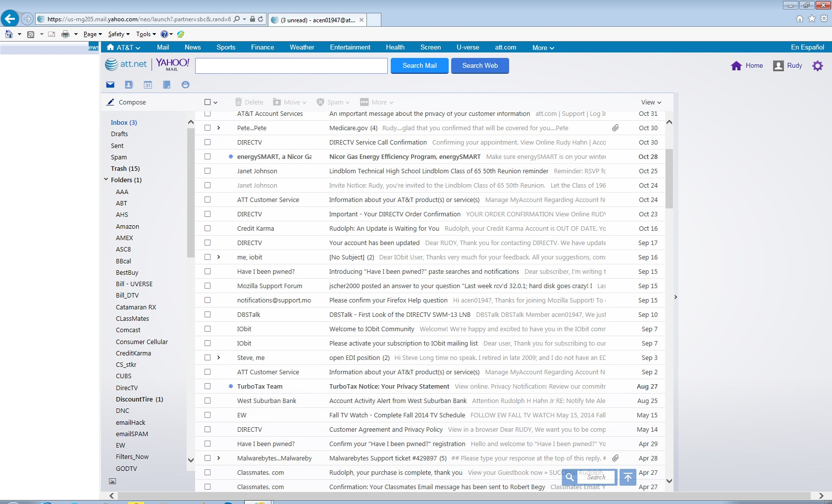The width and height of the screenshot is (832, 504).
Task: Open the select-all dropdown arrow
Action: tap(215, 102)
